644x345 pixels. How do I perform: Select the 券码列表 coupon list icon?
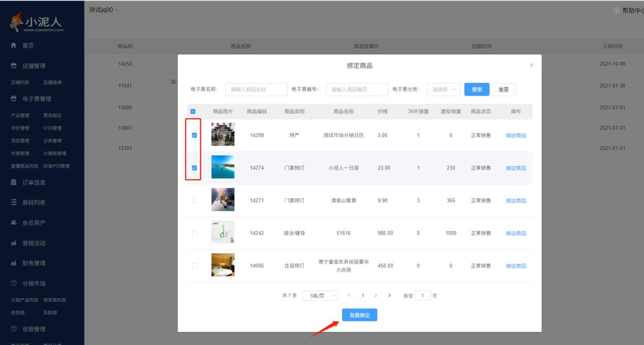point(13,203)
